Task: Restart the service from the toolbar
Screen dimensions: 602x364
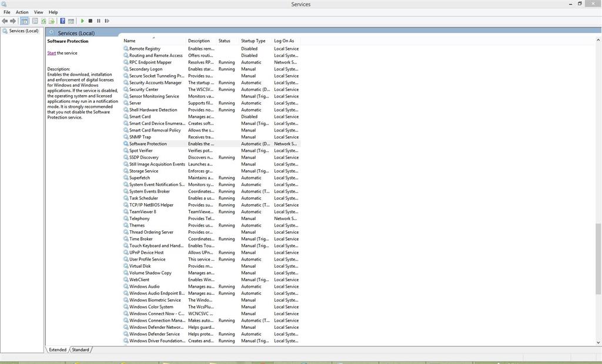Action: pyautogui.click(x=107, y=21)
